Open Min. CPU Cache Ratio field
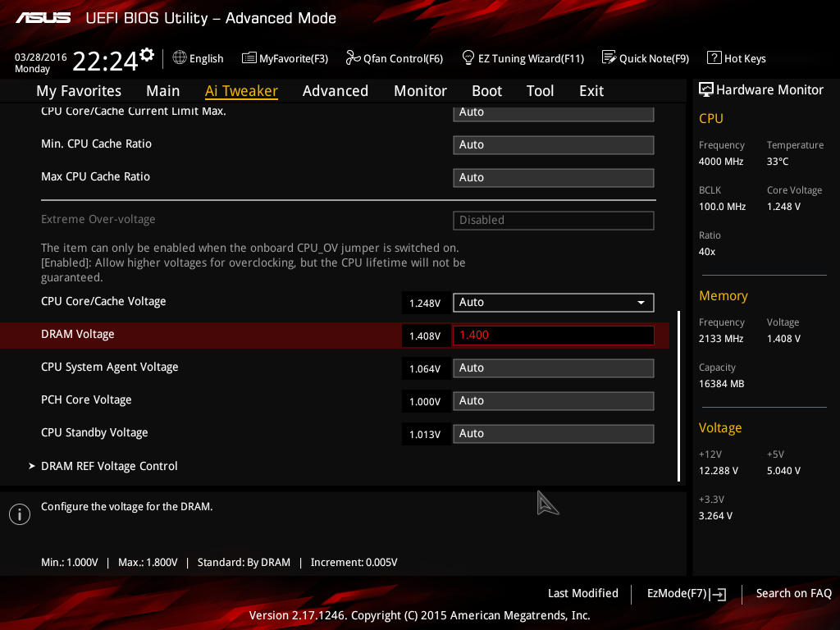The height and width of the screenshot is (630, 840). tap(554, 145)
